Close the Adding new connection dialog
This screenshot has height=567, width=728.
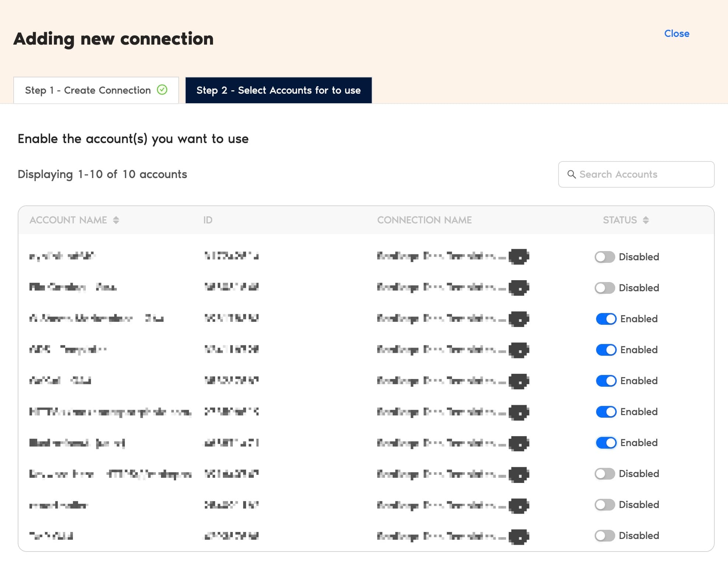pyautogui.click(x=676, y=34)
